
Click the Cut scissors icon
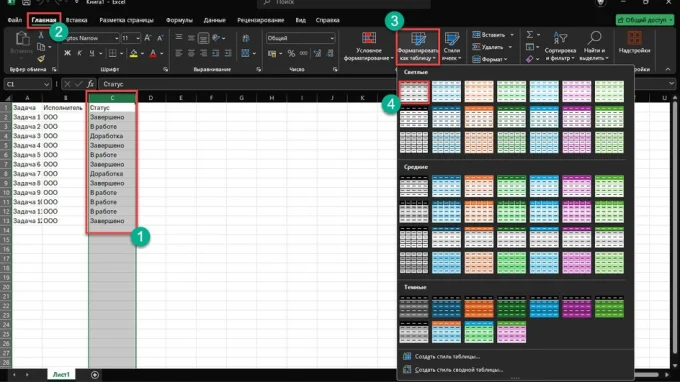click(x=41, y=35)
